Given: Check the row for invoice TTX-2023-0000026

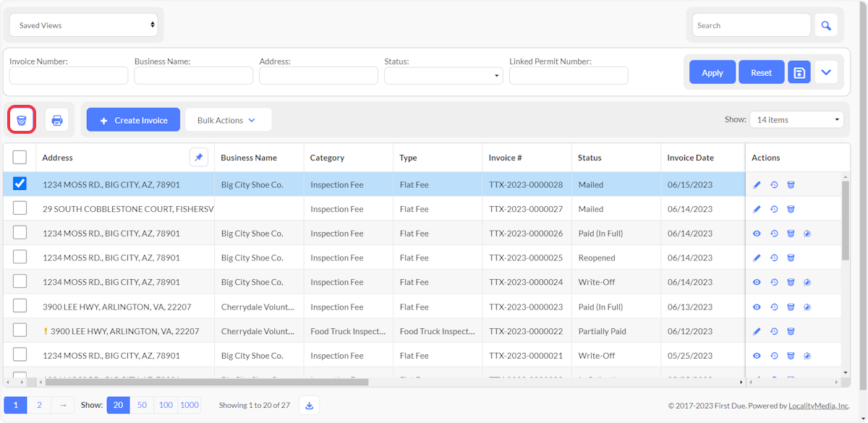Looking at the screenshot, I should click(20, 232).
